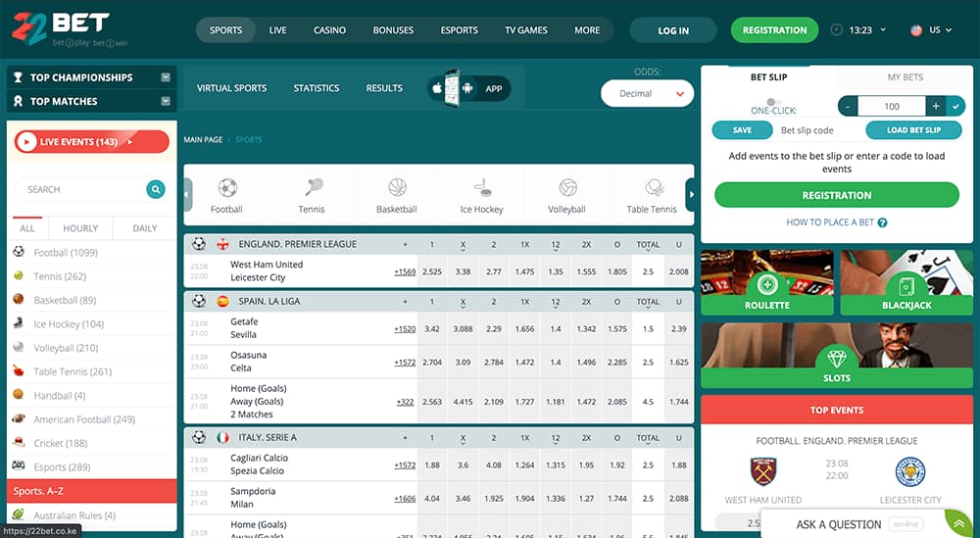Screen dimensions: 980x538
Task: Open Roulette casino game tile
Action: (x=767, y=282)
